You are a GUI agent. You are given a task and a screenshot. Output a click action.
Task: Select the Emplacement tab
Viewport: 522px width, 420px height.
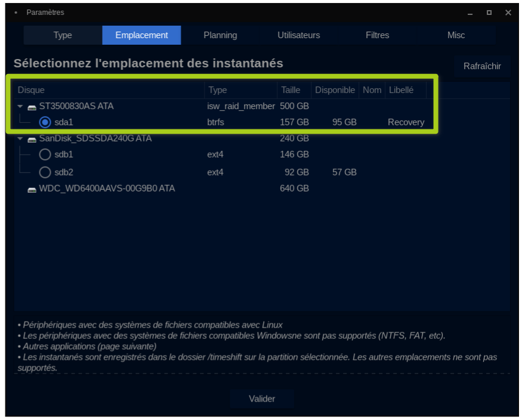pos(141,35)
